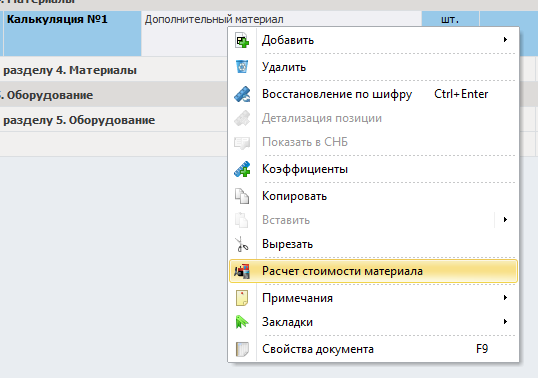
Task: Click the Закладки green bookmark icon
Action: click(242, 322)
